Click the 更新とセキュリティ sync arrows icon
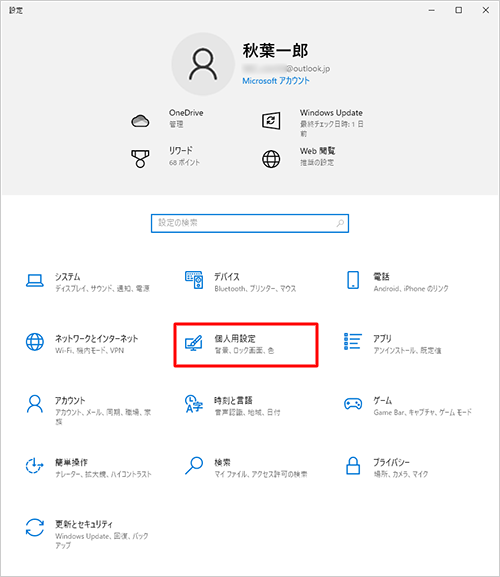500x577 pixels. [35, 527]
